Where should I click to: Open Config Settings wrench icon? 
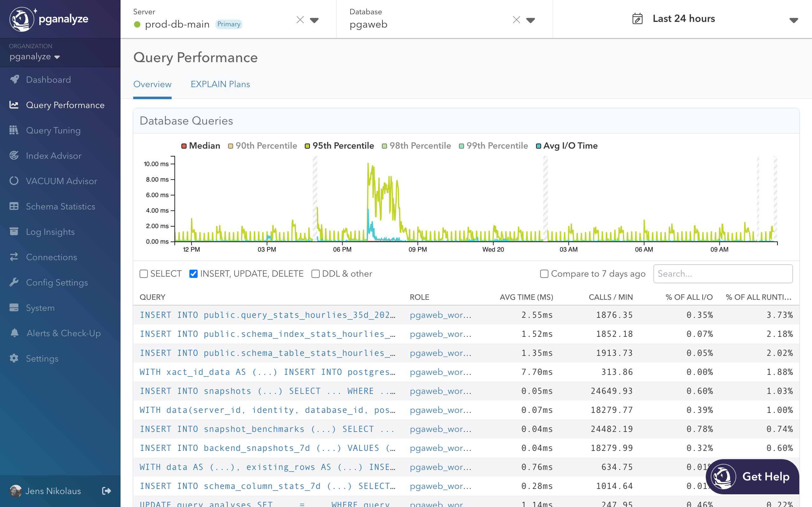tap(14, 282)
